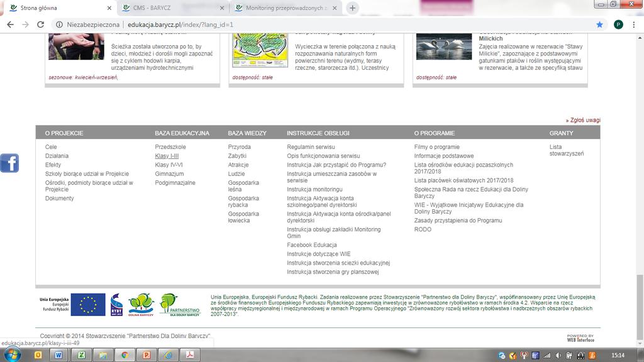Close the CMS - BARYCZ tab
This screenshot has width=644, height=362.
coord(222,8)
